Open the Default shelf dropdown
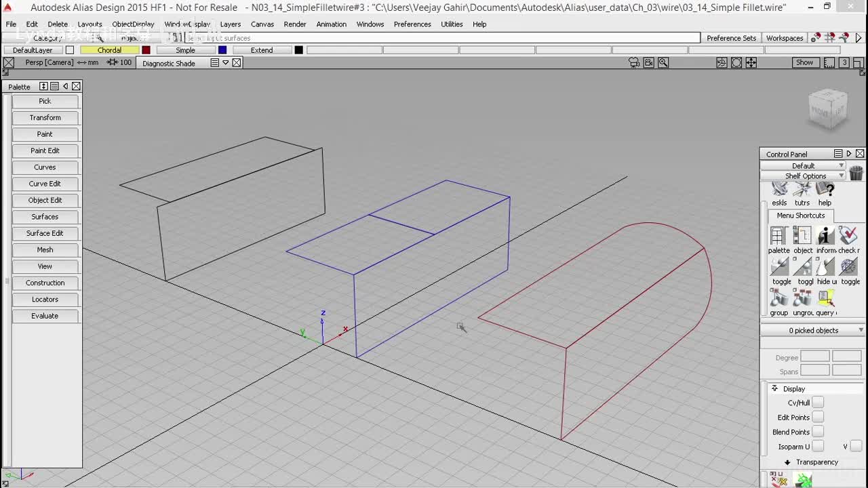The image size is (868, 488). pos(804,165)
